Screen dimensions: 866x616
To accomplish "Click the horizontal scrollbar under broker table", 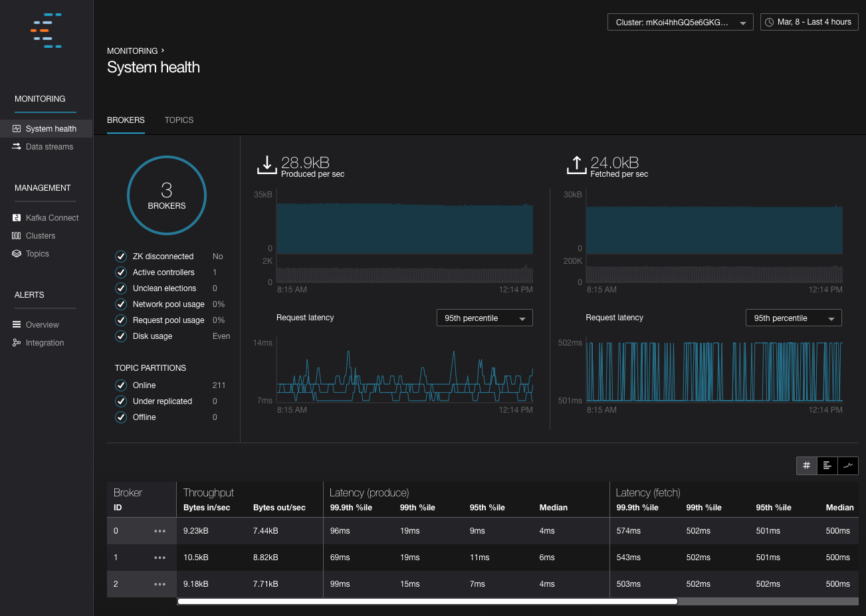I will coord(427,601).
